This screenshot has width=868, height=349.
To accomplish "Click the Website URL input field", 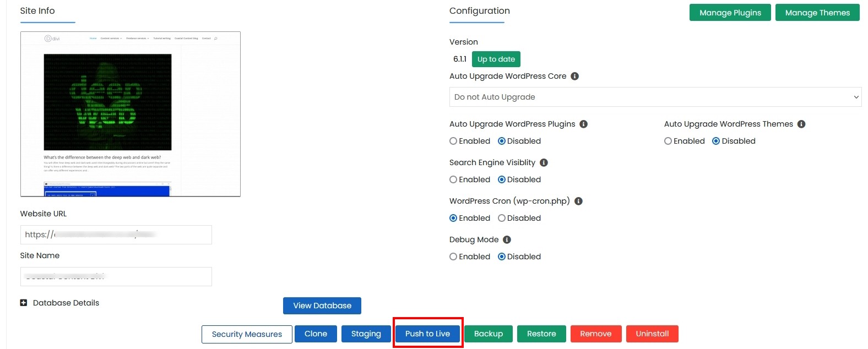I will click(x=116, y=235).
